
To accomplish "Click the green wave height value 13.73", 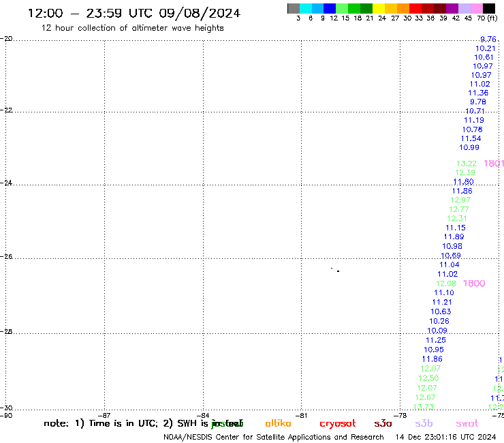I will [x=424, y=407].
